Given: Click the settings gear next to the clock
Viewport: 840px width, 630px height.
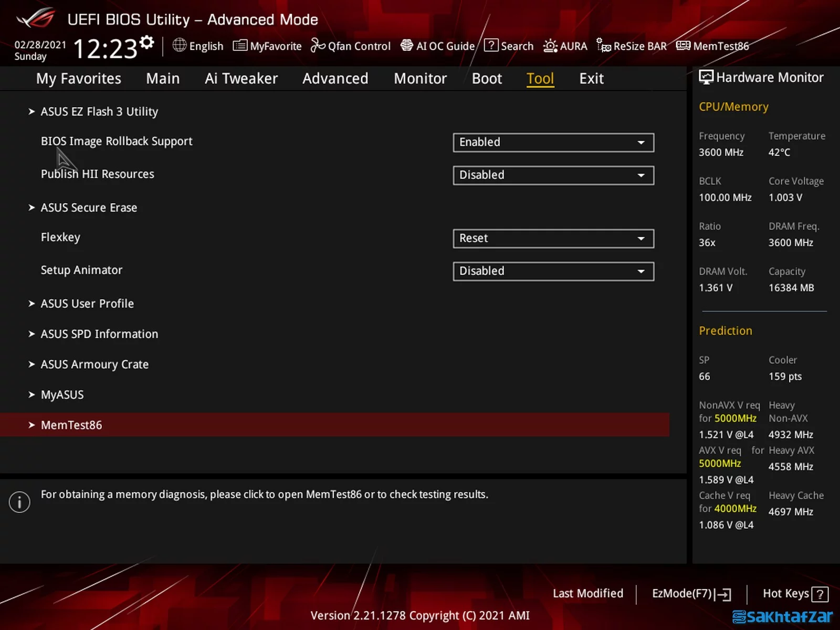Looking at the screenshot, I should click(x=148, y=42).
